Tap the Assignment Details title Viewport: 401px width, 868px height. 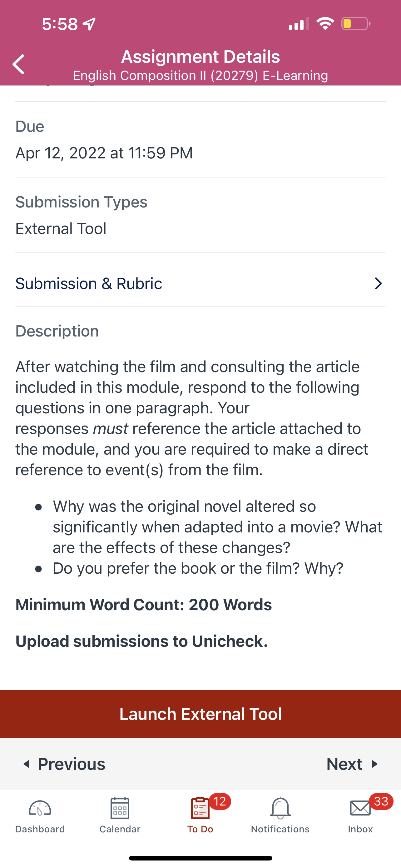click(200, 56)
